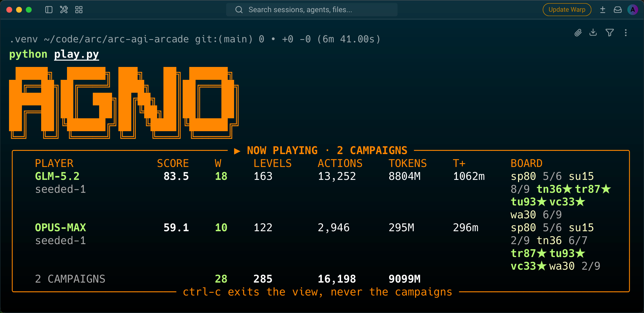Image resolution: width=644 pixels, height=313 pixels.
Task: Click the filter funnel icon
Action: click(609, 32)
